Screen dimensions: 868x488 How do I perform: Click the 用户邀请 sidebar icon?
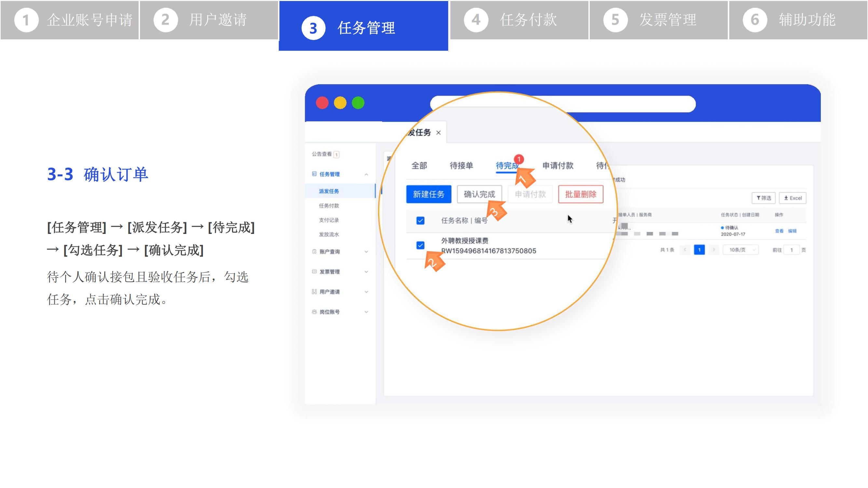pyautogui.click(x=314, y=291)
